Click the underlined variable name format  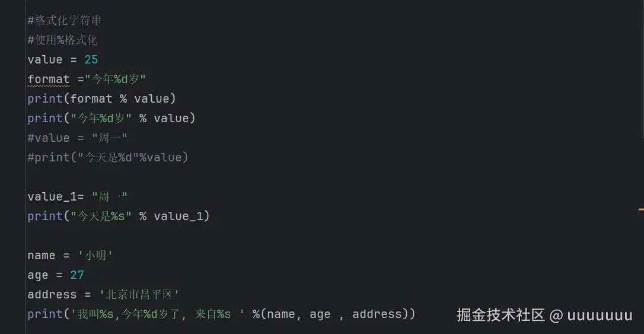[49, 79]
